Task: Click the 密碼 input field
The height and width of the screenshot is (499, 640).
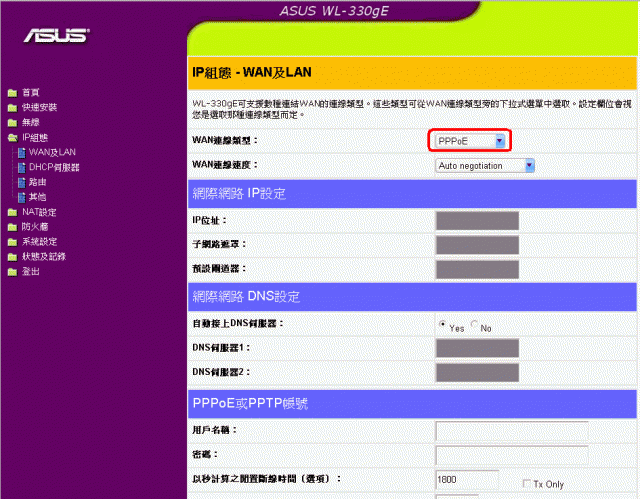Action: (512, 455)
